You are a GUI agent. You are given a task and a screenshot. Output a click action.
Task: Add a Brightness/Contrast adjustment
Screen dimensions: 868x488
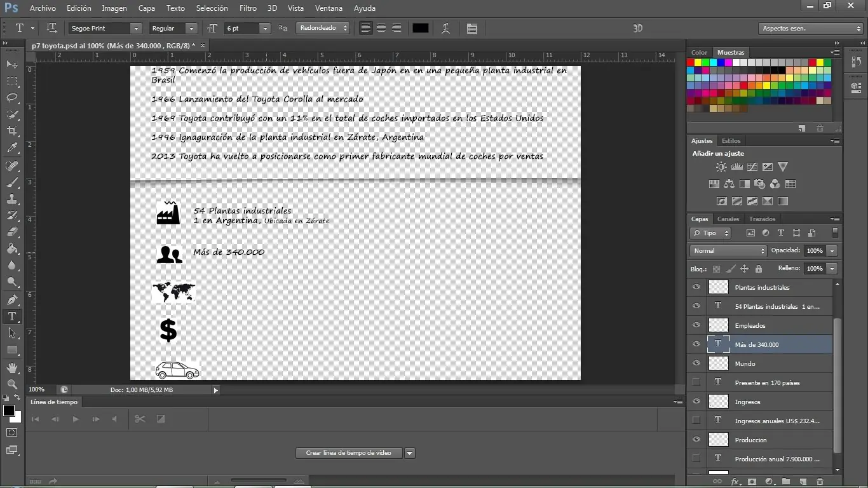pos(721,167)
